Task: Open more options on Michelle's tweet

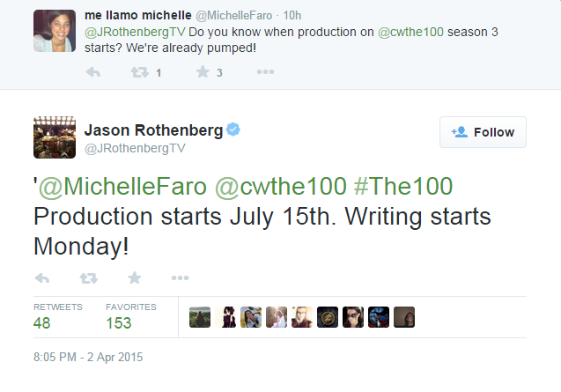Action: click(x=265, y=72)
